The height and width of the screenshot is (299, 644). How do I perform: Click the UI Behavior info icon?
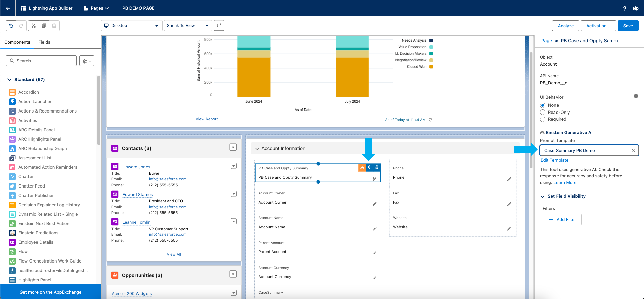click(636, 96)
